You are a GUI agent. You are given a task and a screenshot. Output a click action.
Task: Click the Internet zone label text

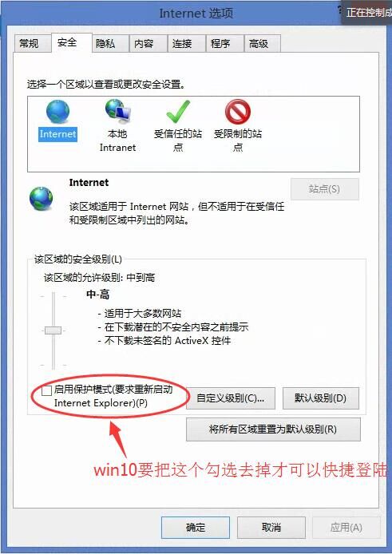(x=57, y=134)
